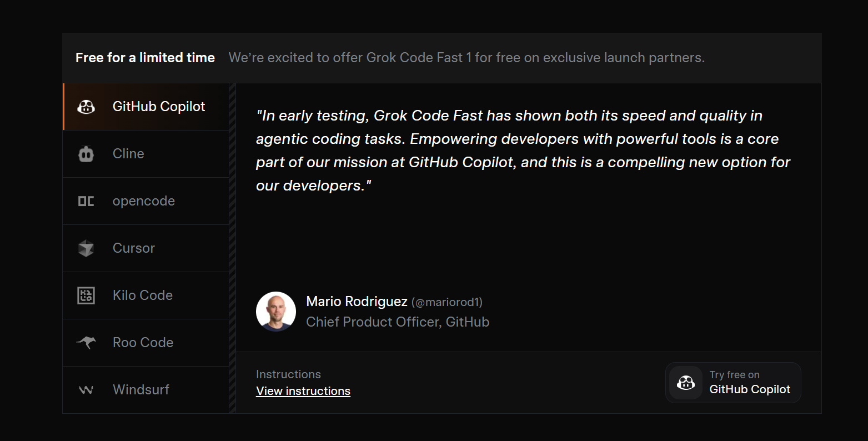Click the Cline robot icon
868x441 pixels.
(x=86, y=154)
